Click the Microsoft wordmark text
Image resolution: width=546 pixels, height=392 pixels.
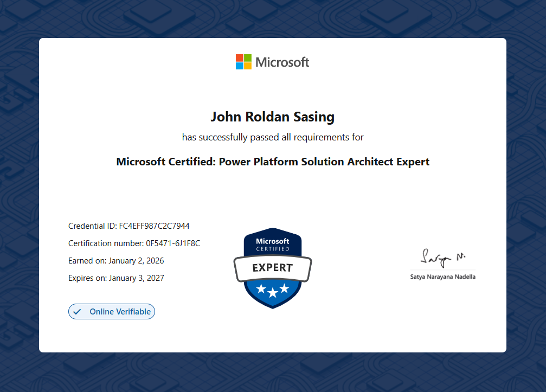coord(282,62)
